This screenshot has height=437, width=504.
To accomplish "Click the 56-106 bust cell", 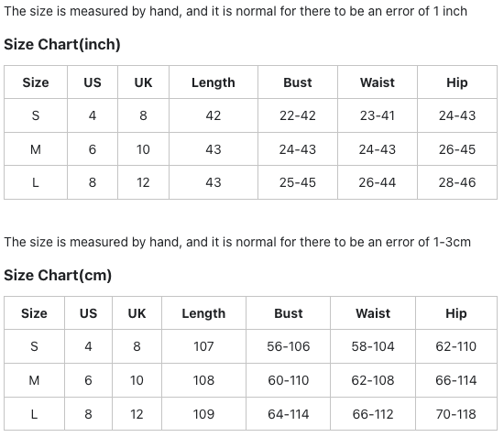I will click(289, 346).
